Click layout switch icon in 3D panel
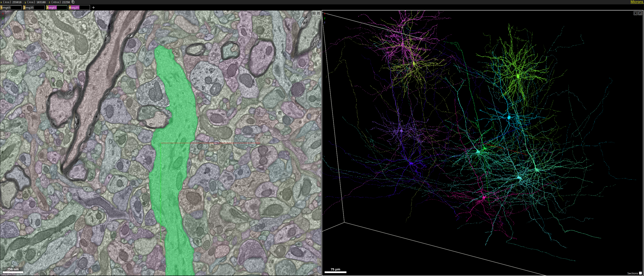The width and height of the screenshot is (644, 276). click(x=640, y=13)
